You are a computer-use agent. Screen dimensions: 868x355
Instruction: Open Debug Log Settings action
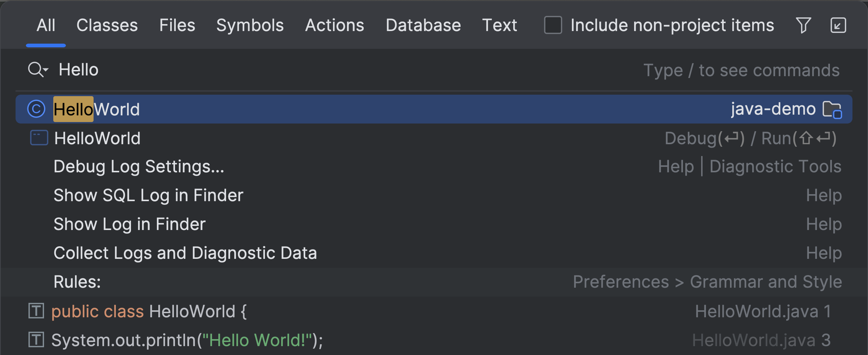pyautogui.click(x=139, y=167)
